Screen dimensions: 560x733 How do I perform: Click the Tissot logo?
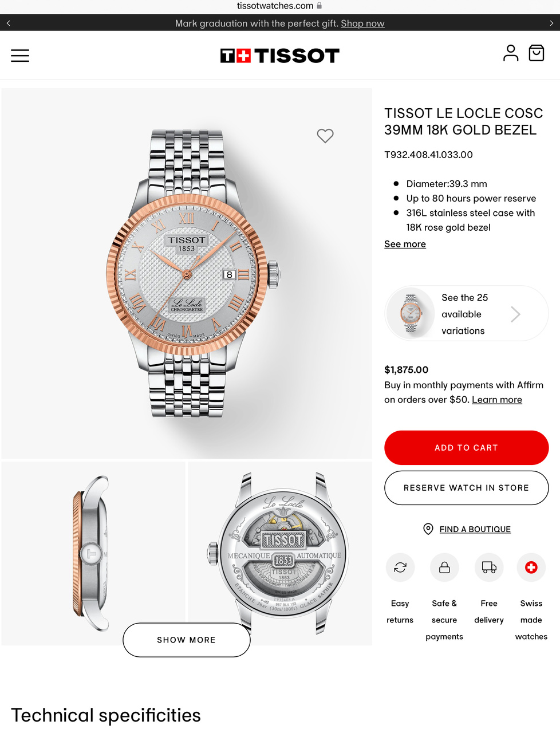pyautogui.click(x=280, y=56)
